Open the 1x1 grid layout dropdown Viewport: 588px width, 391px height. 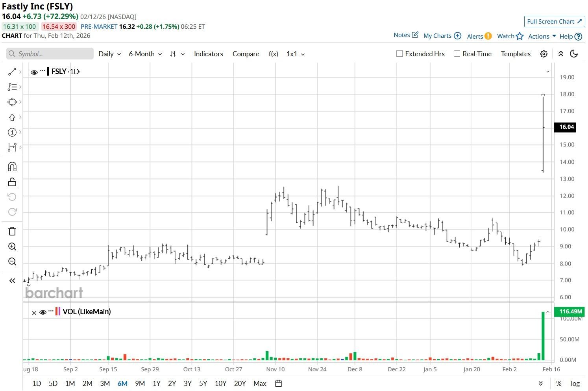pos(296,54)
